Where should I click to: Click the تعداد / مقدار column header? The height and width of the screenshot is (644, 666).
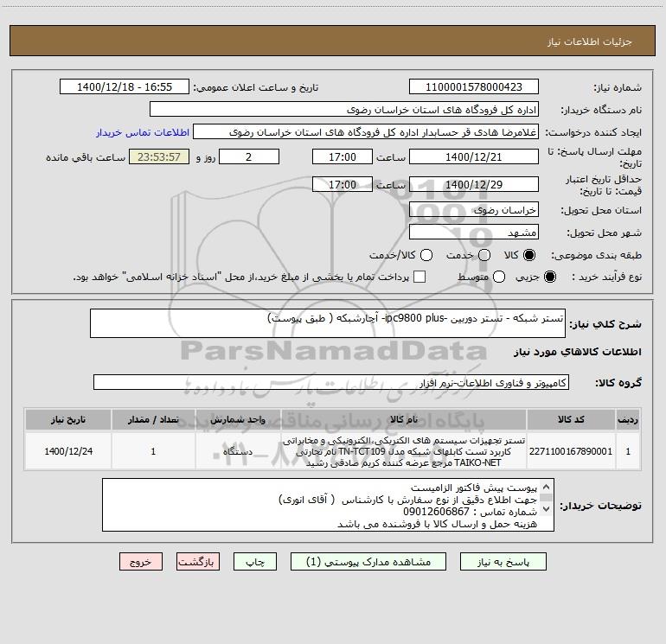(x=153, y=420)
